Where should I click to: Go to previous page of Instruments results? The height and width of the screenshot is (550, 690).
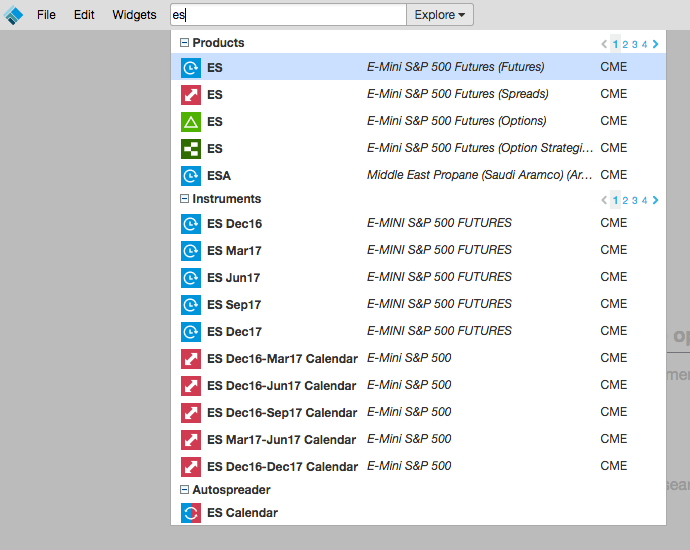(x=604, y=200)
